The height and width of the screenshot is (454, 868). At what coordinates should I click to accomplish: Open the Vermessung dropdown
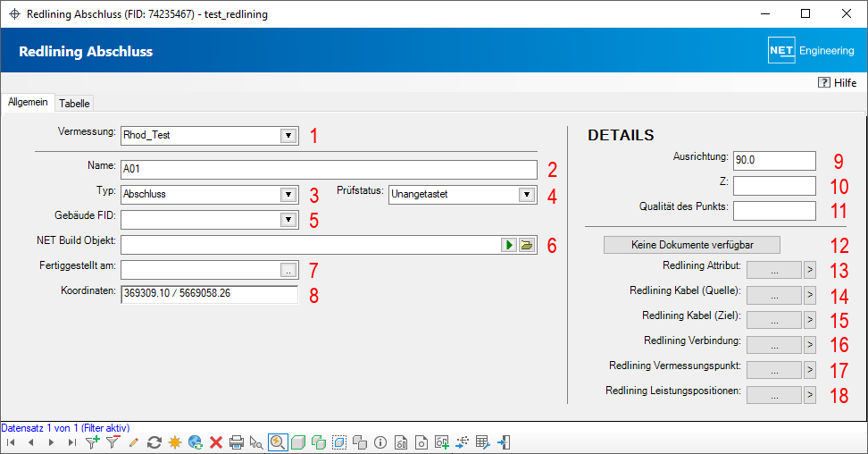(288, 135)
